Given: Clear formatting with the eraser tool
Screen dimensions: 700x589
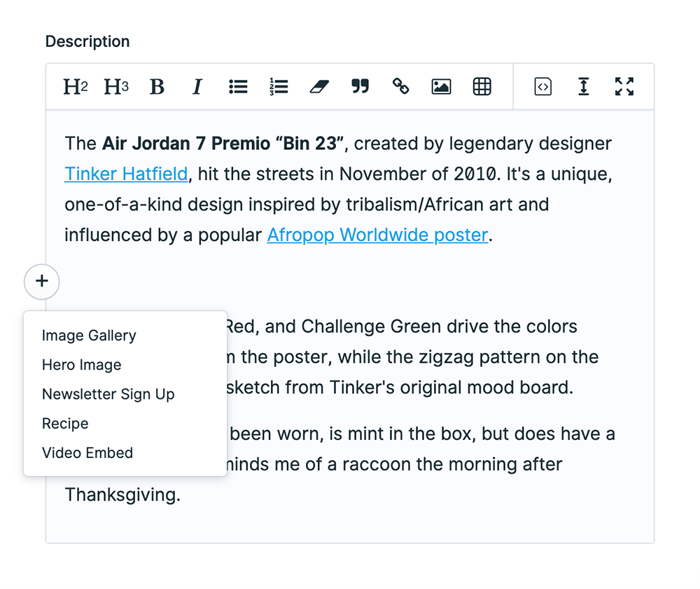Looking at the screenshot, I should (319, 87).
